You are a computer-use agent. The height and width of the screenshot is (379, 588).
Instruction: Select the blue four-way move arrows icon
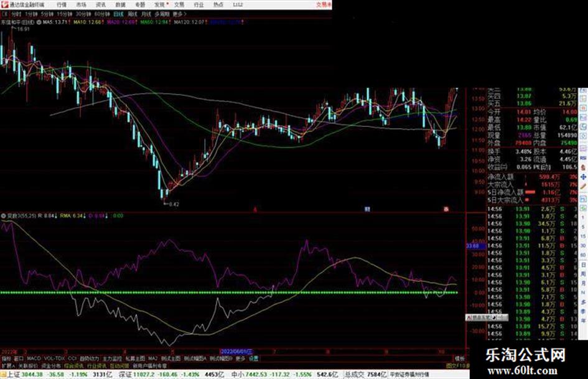tap(583, 177)
